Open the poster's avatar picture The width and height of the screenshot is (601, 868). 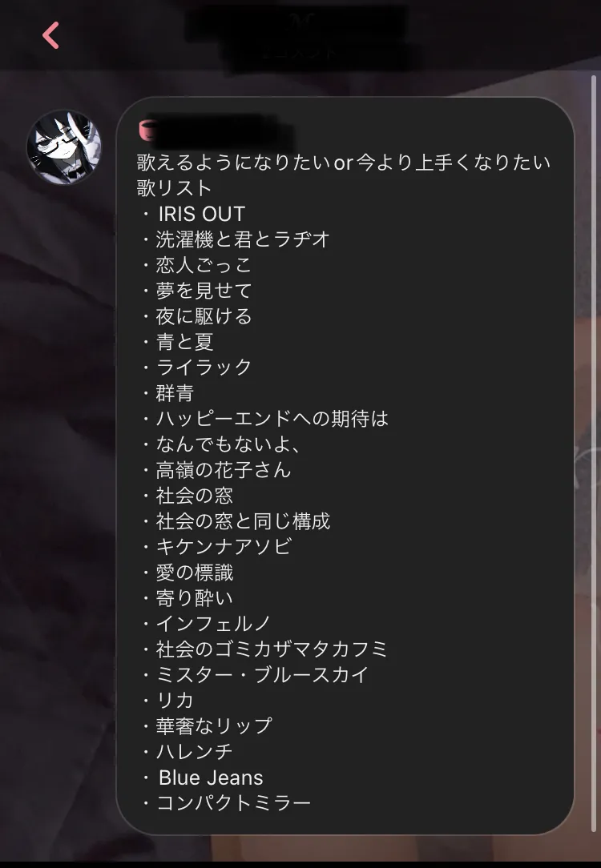point(64,147)
